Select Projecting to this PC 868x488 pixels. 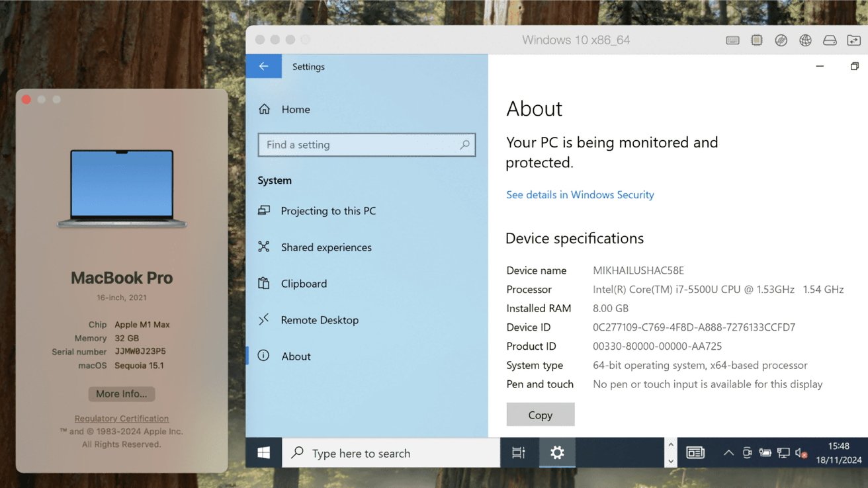tap(328, 211)
